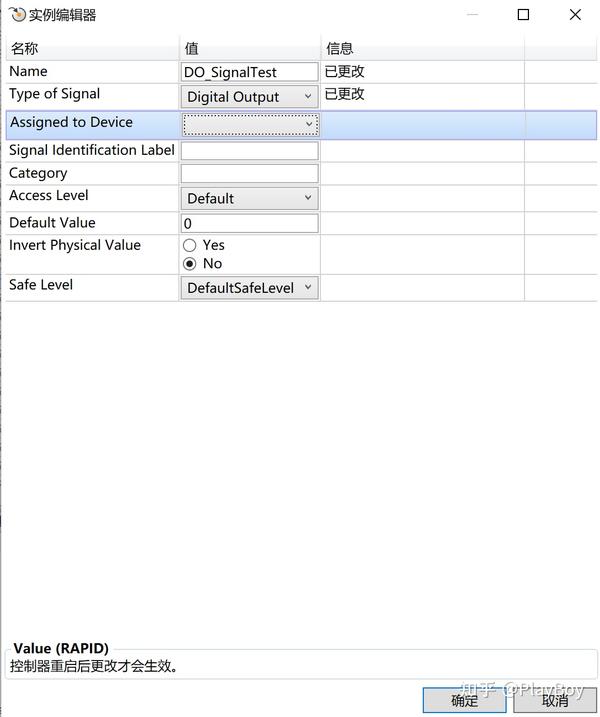This screenshot has height=717, width=600.
Task: Open the Access Level dropdown
Action: 250,198
